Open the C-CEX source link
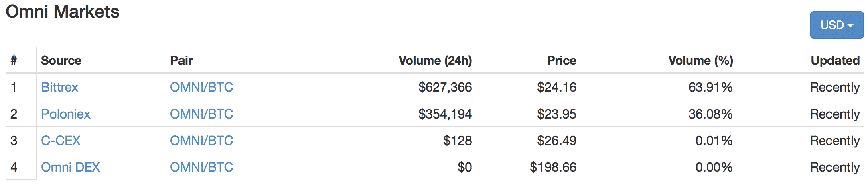The width and height of the screenshot is (868, 184). (x=61, y=141)
